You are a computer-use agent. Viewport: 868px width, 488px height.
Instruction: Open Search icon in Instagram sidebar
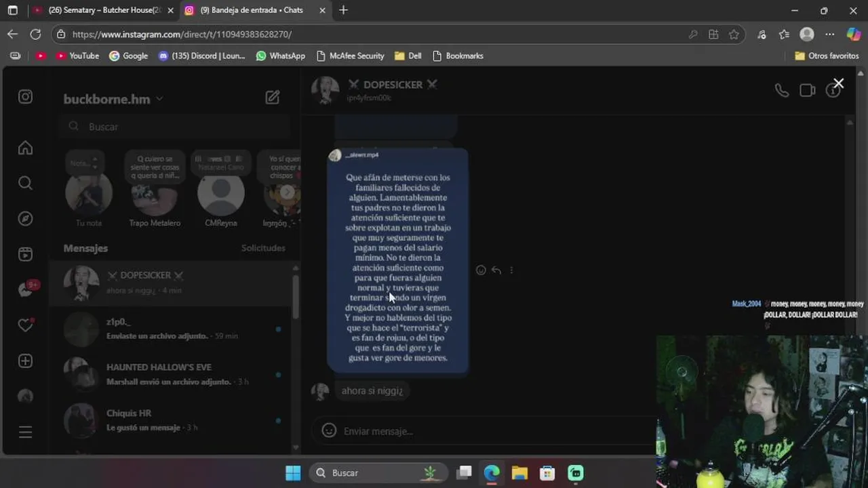[x=25, y=183]
